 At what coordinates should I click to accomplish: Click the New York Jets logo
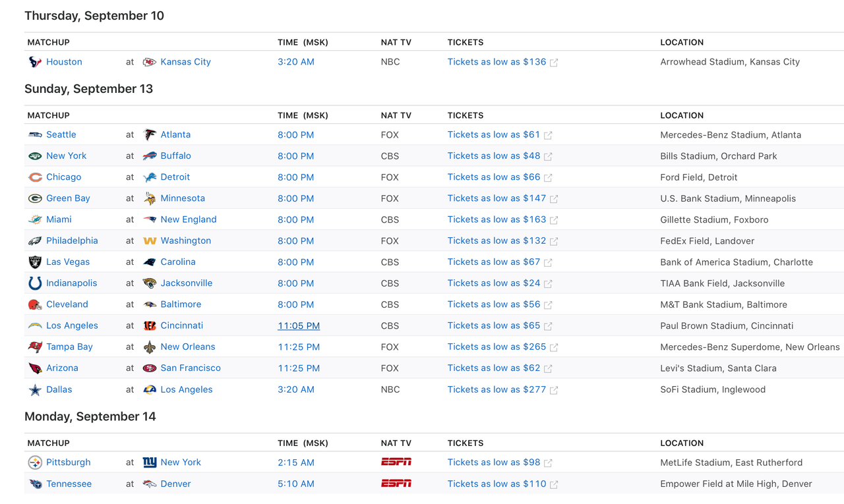tap(35, 156)
